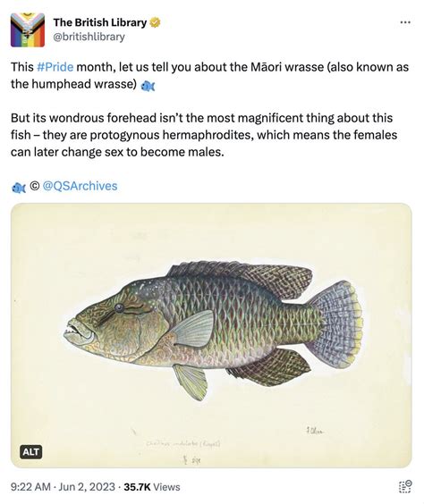
Task: Click the Jun 2, 2023 date
Action: (x=87, y=487)
